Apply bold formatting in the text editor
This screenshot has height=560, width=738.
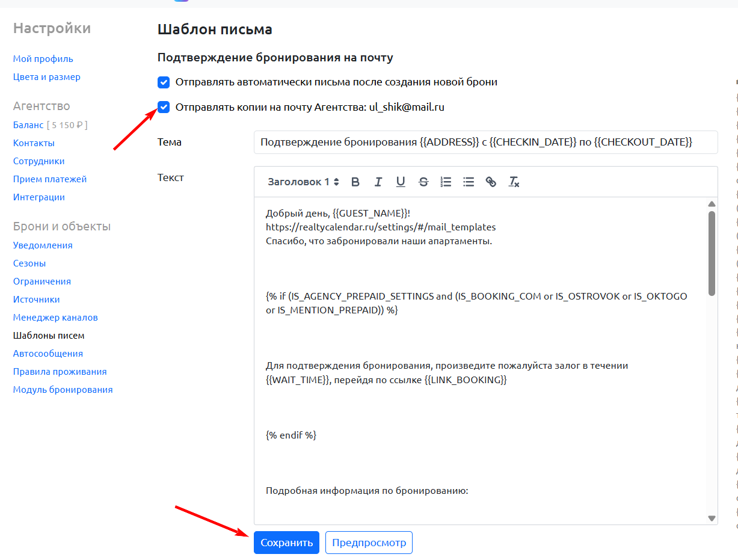[355, 182]
